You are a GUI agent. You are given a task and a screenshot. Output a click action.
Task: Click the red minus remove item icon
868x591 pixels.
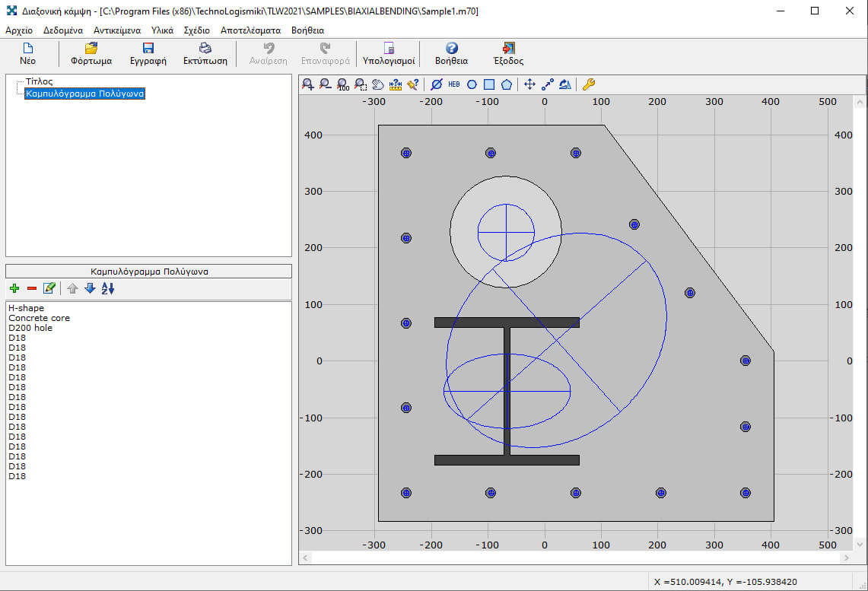click(x=32, y=288)
